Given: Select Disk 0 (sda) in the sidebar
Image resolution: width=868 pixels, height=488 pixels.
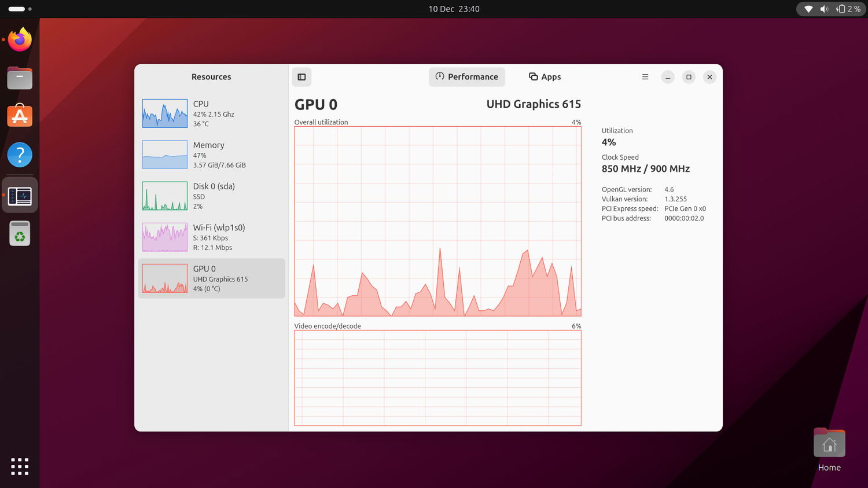Looking at the screenshot, I should coord(211,196).
